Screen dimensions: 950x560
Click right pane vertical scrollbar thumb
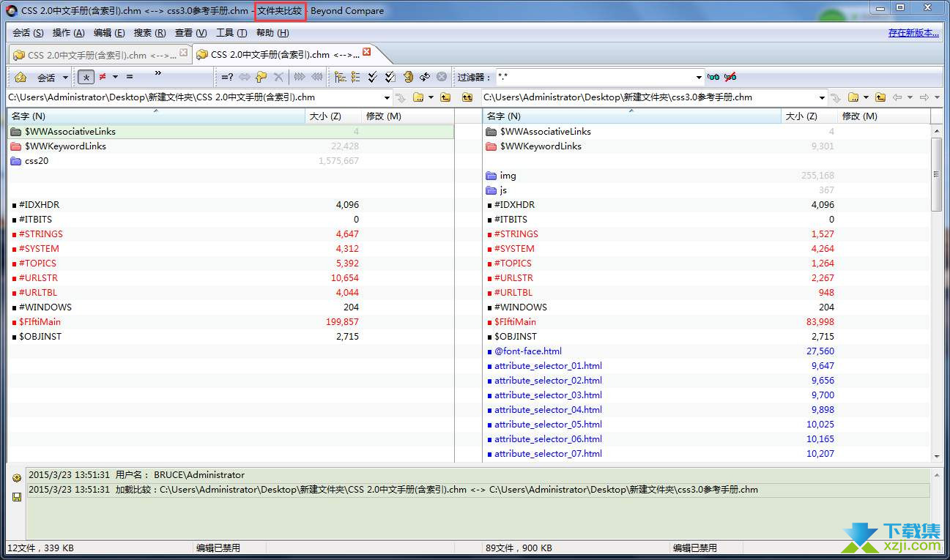tap(936, 174)
